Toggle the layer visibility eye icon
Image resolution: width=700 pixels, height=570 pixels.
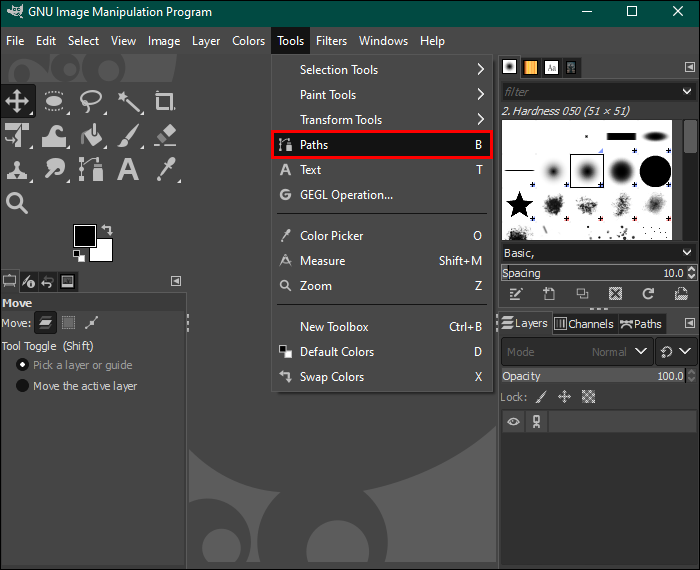point(513,421)
